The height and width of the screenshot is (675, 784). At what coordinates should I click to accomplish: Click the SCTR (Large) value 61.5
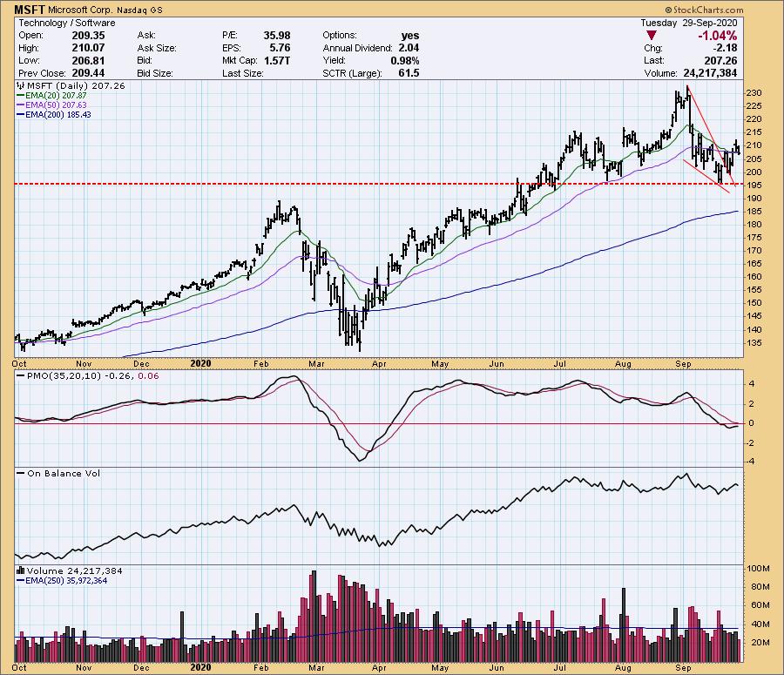(x=409, y=73)
